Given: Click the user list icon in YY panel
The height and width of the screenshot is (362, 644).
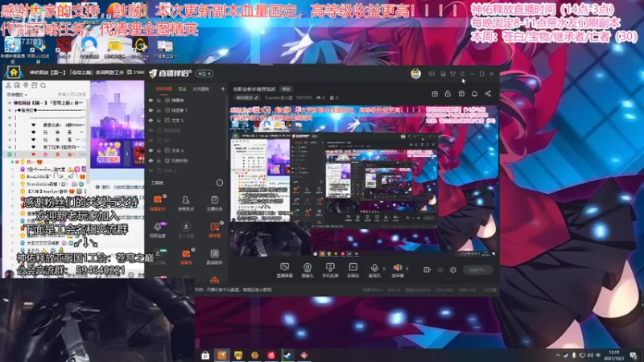Looking at the screenshot, I should pos(8,85).
